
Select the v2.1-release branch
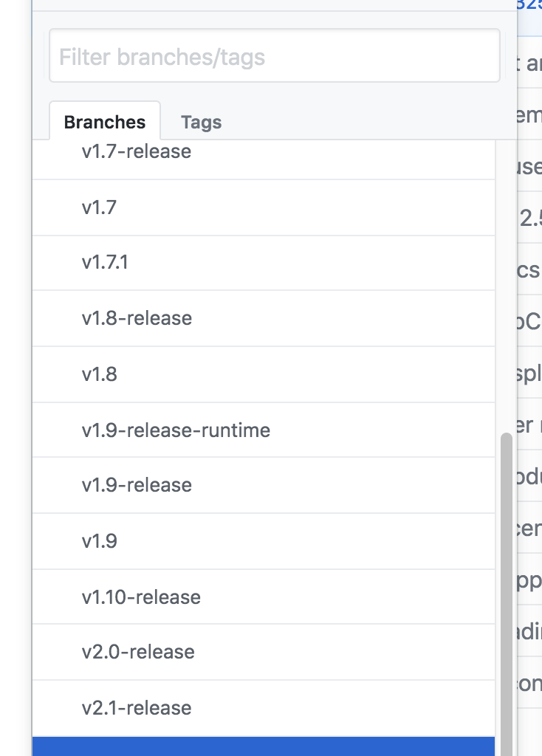click(x=137, y=708)
